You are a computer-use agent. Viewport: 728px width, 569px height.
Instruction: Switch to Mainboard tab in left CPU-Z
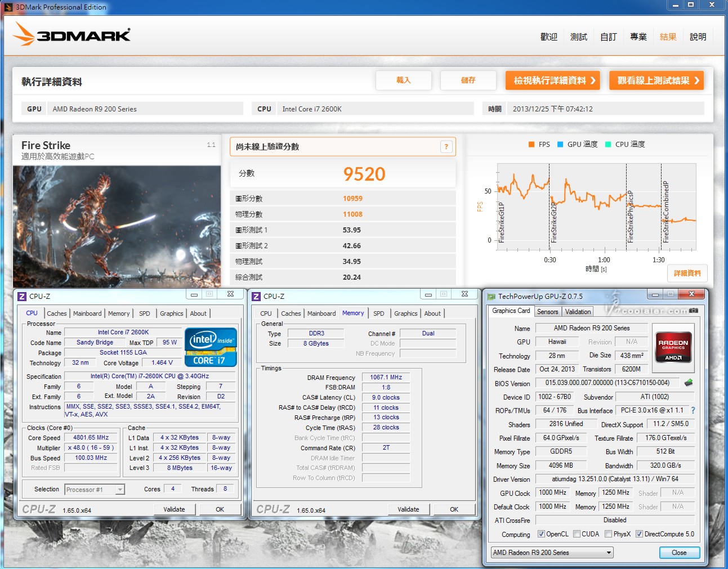coord(87,313)
